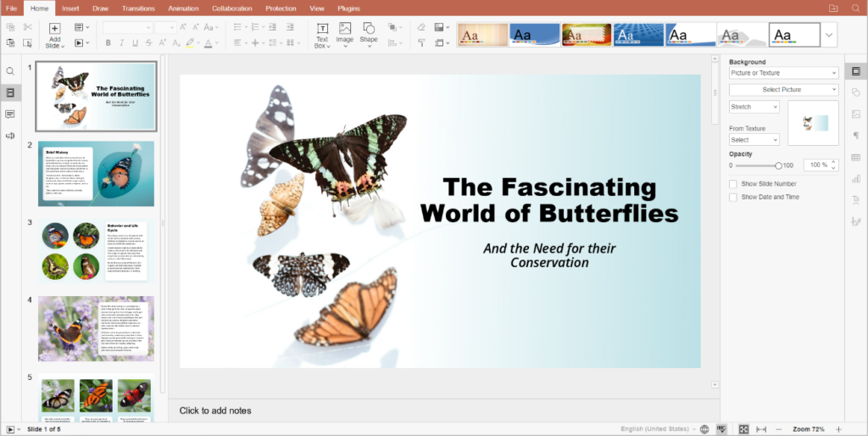Image resolution: width=868 pixels, height=436 pixels.
Task: Open the Stretch fill mode dropdown
Action: 754,107
